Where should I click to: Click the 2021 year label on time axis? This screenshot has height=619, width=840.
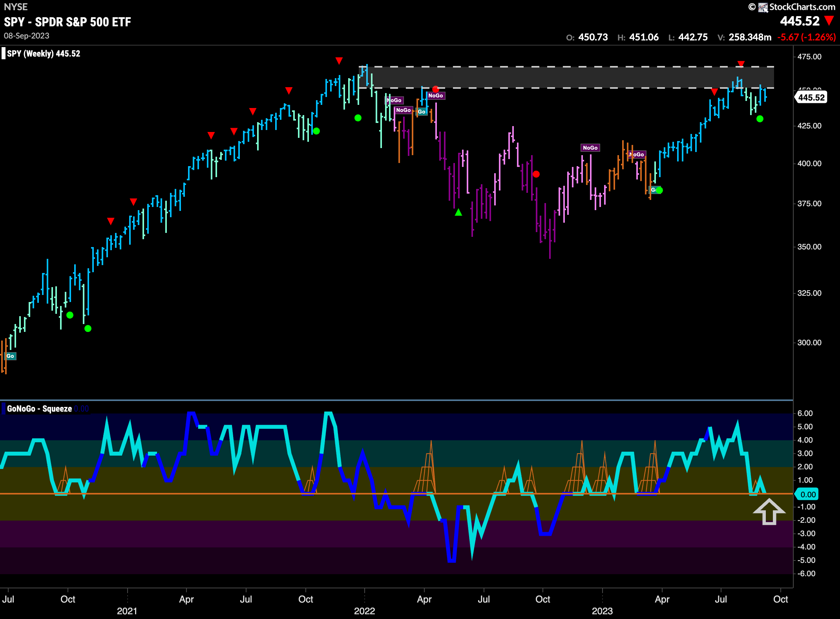click(x=127, y=611)
